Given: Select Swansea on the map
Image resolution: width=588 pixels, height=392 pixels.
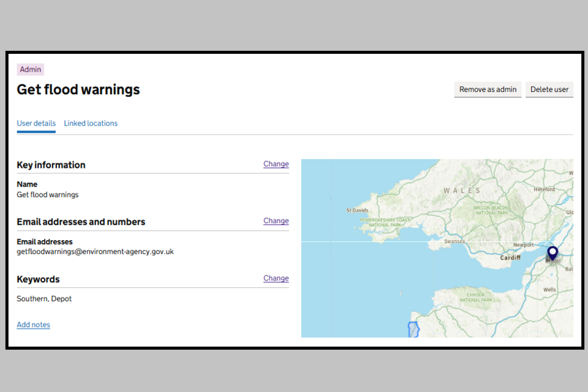Looking at the screenshot, I should 454,241.
